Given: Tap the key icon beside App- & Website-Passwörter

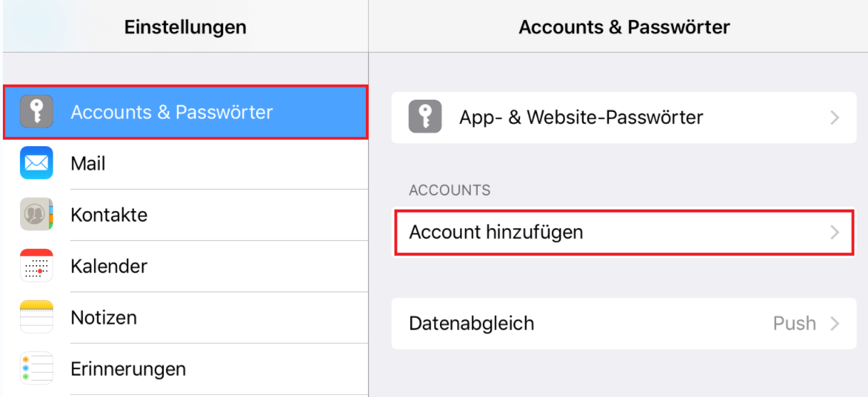Looking at the screenshot, I should coord(425,117).
